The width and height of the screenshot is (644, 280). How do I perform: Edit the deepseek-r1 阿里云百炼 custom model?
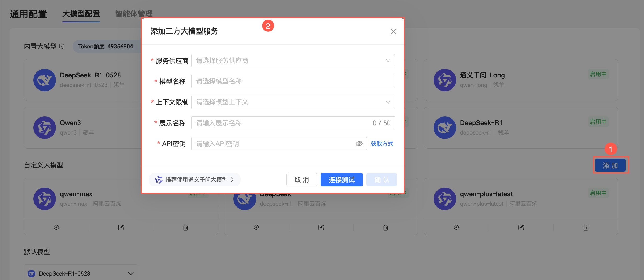click(321, 227)
